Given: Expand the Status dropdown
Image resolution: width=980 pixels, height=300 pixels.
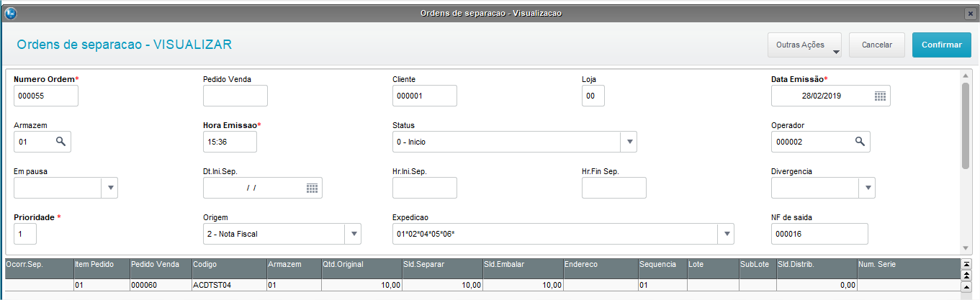Looking at the screenshot, I should [x=630, y=142].
